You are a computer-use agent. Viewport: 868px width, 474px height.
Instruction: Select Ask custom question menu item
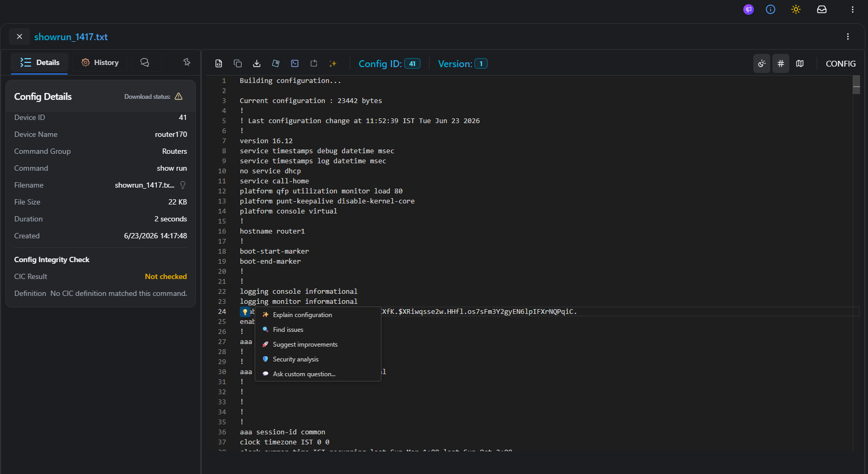[318, 374]
